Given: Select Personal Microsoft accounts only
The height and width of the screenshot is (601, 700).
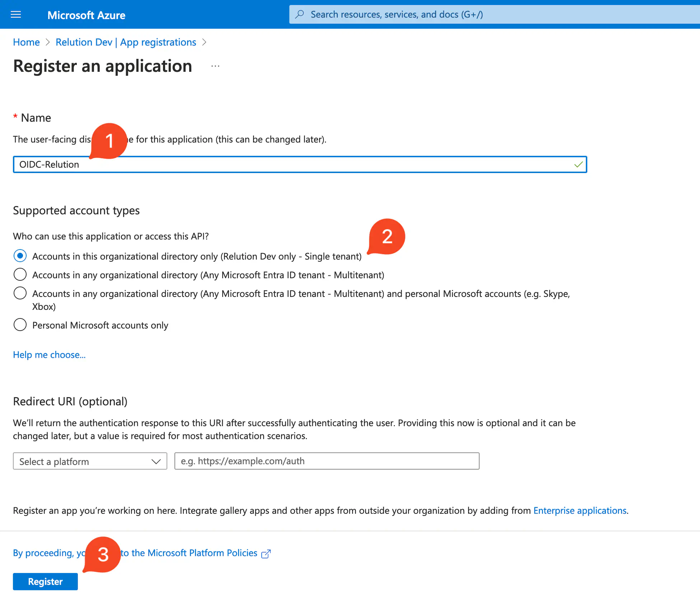Looking at the screenshot, I should pos(20,325).
